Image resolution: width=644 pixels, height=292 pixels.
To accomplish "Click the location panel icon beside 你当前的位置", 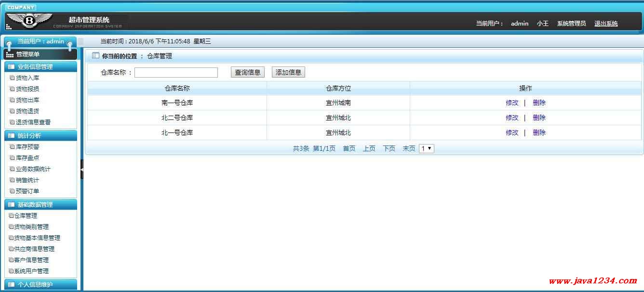I will click(95, 55).
